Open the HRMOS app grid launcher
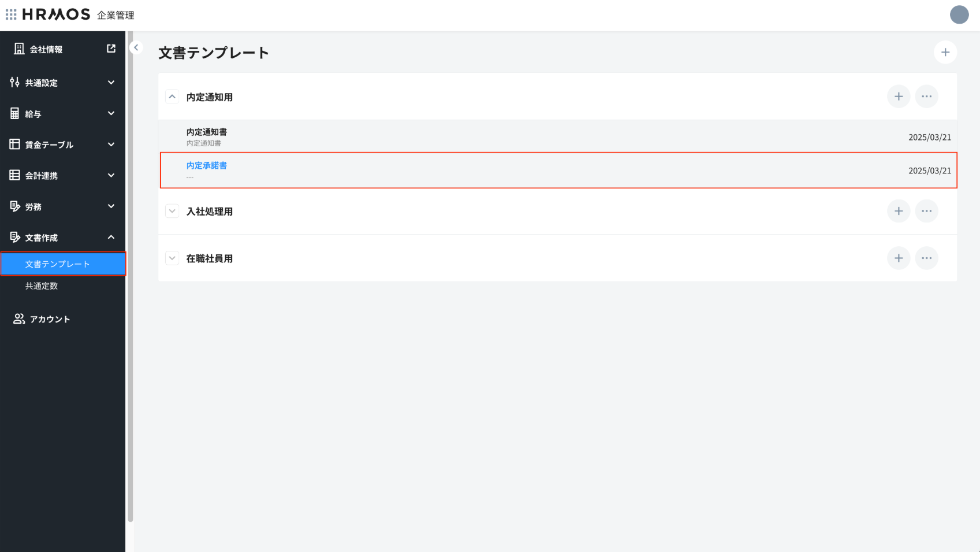Image resolution: width=980 pixels, height=552 pixels. (x=11, y=14)
